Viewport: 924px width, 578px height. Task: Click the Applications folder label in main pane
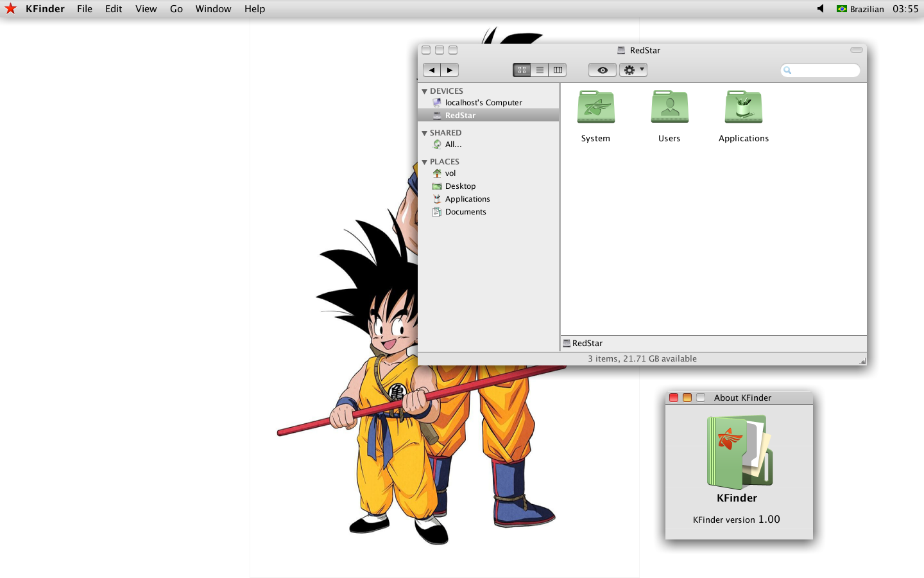point(744,139)
